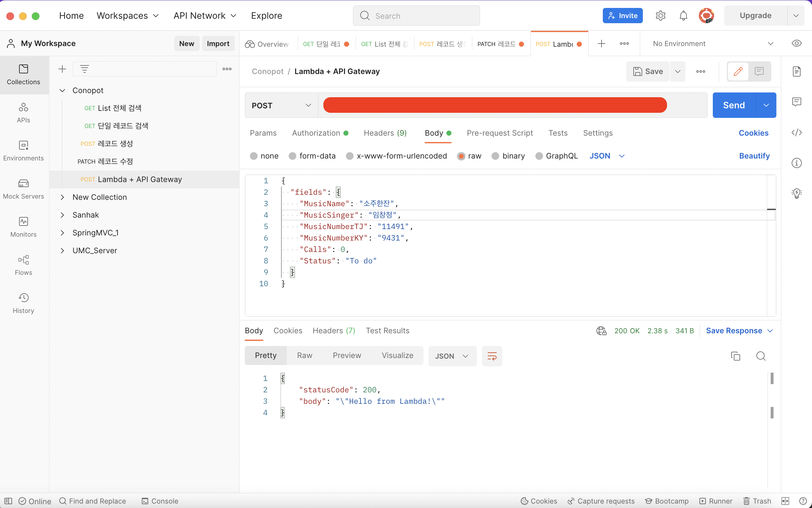Search in response with the magnifier icon
Image resolution: width=812 pixels, height=508 pixels.
760,356
